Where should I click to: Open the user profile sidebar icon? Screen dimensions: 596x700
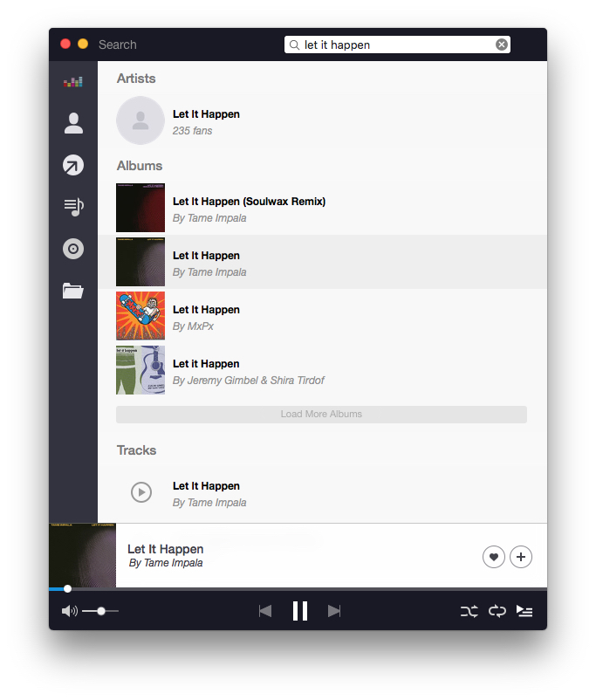tap(73, 123)
